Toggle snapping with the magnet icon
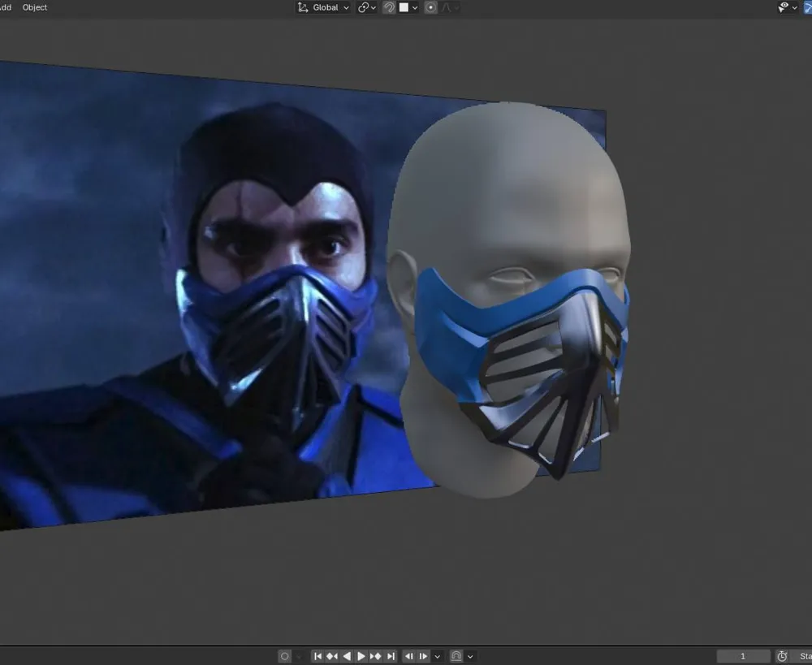The image size is (812, 665). pyautogui.click(x=389, y=7)
